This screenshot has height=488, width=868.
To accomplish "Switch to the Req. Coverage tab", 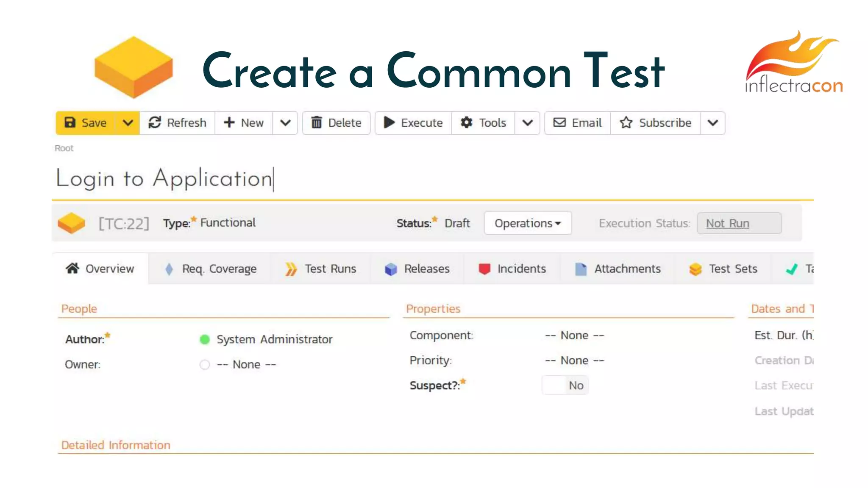I will (210, 269).
